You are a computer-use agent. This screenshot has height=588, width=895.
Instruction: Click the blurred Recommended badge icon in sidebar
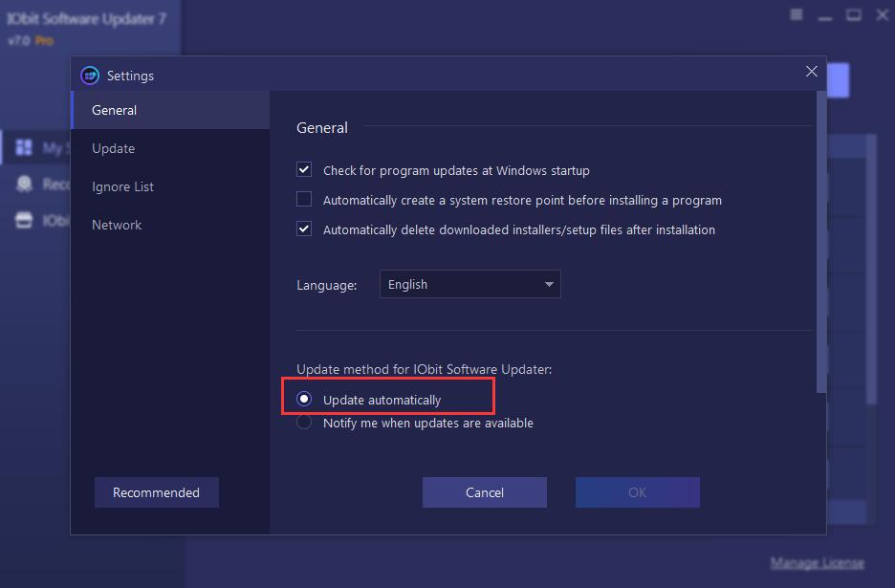pos(24,184)
